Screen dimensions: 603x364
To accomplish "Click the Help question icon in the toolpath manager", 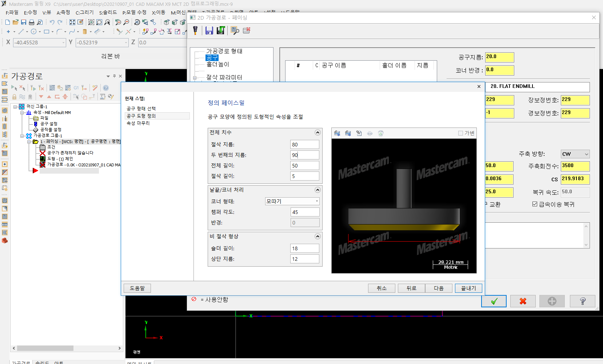I will 106,88.
